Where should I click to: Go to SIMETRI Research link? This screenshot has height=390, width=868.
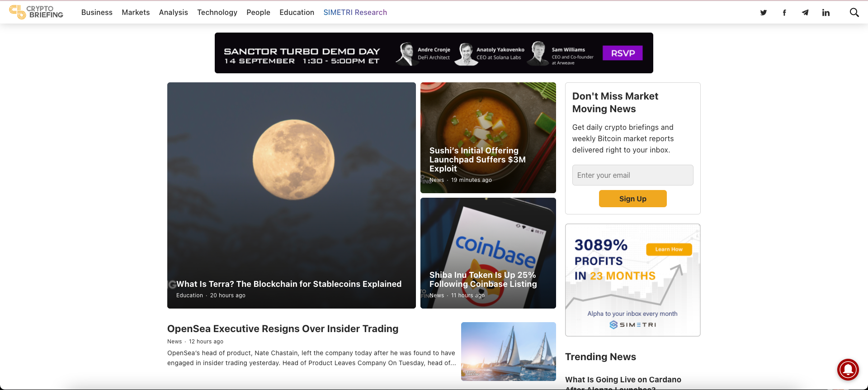[x=355, y=12]
